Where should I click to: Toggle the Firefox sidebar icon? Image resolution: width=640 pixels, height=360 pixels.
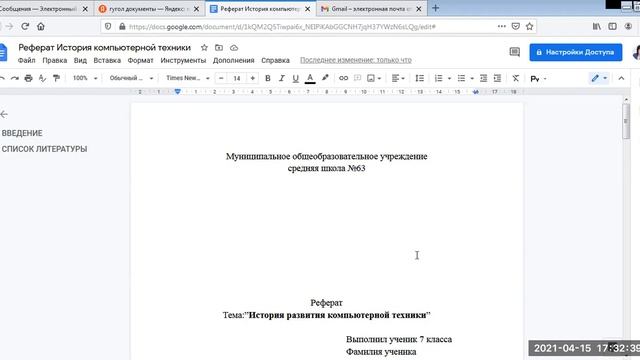click(x=612, y=27)
